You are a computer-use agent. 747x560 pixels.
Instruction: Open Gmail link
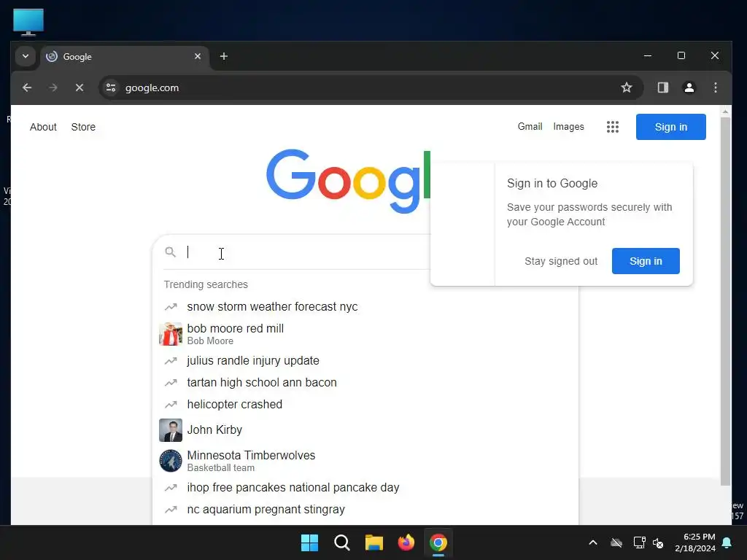pyautogui.click(x=530, y=127)
